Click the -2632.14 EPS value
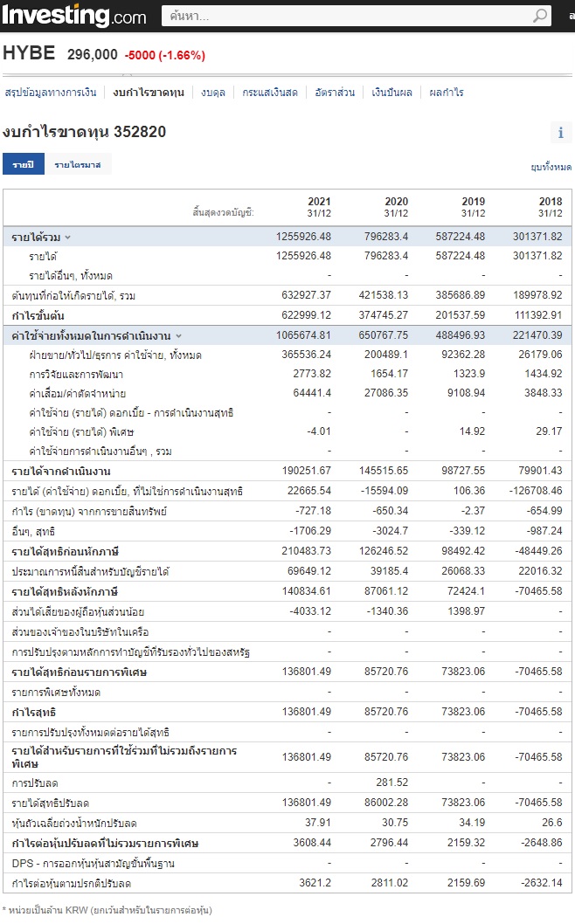The width and height of the screenshot is (575, 924). (542, 883)
